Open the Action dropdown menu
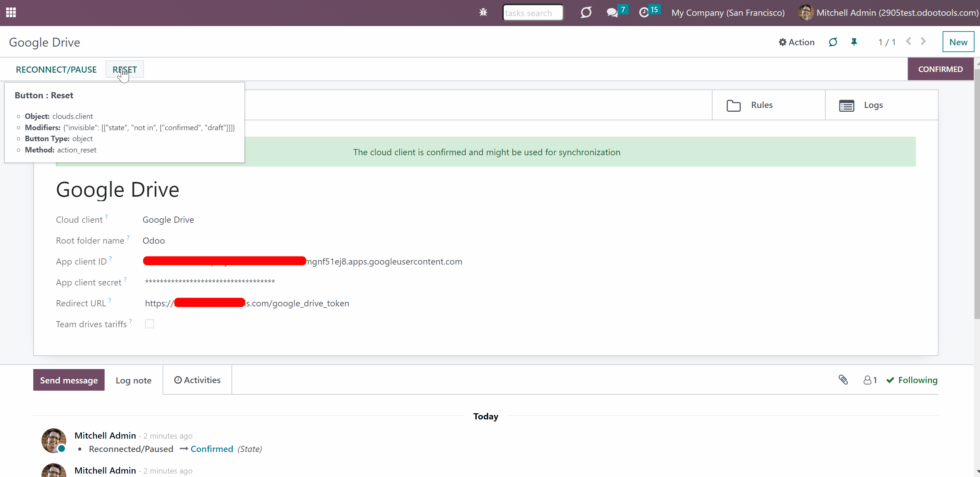The width and height of the screenshot is (980, 477). (797, 42)
